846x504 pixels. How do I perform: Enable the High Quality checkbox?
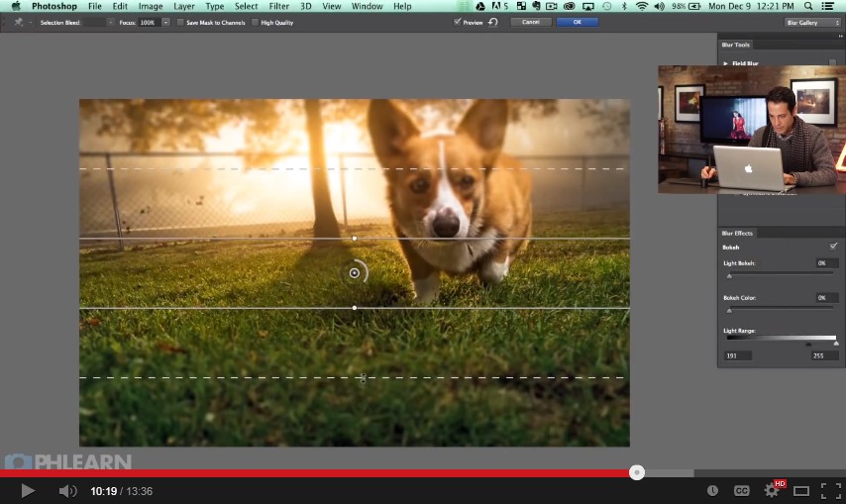pos(255,22)
